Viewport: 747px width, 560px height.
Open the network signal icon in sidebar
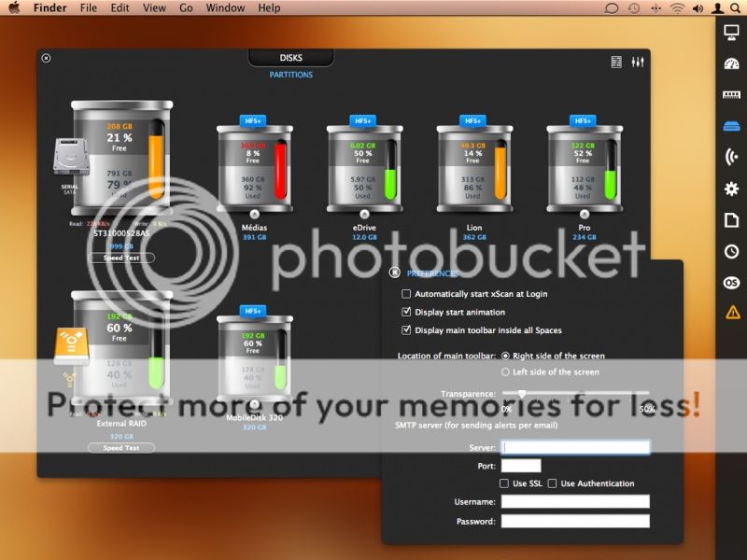click(x=731, y=157)
